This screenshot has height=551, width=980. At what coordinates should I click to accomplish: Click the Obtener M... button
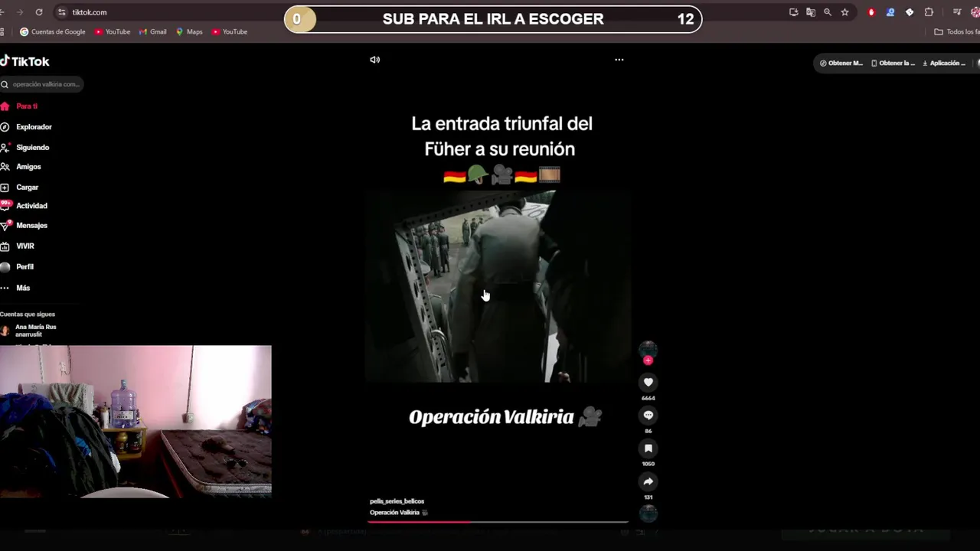(841, 63)
